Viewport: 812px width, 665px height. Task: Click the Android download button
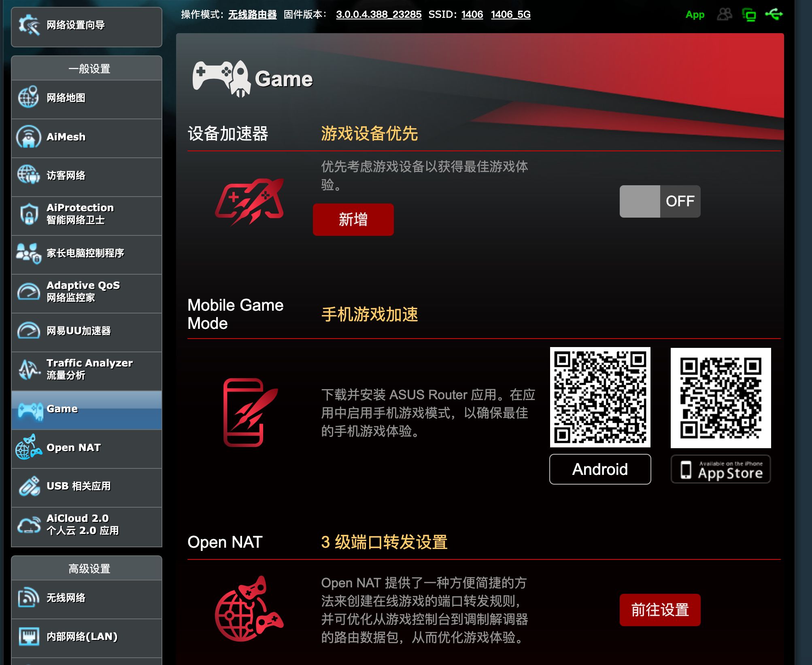[x=600, y=469]
